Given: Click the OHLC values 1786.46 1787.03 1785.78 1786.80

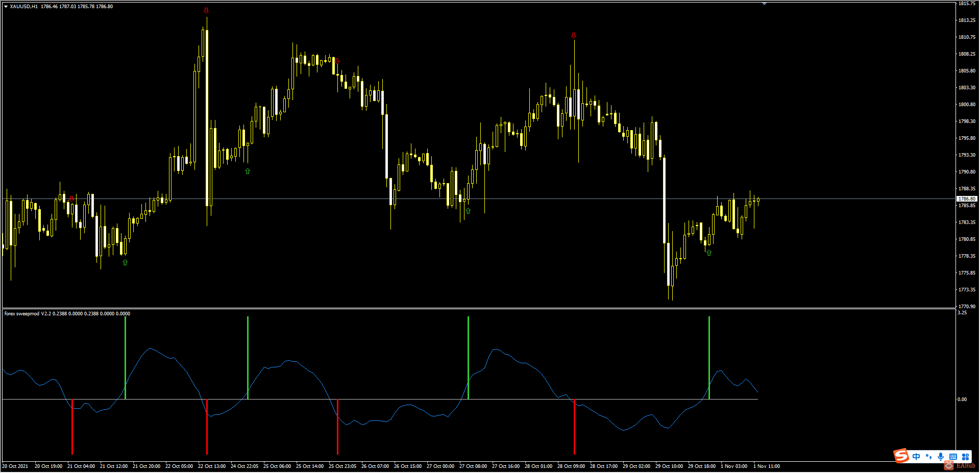Looking at the screenshot, I should [x=77, y=7].
